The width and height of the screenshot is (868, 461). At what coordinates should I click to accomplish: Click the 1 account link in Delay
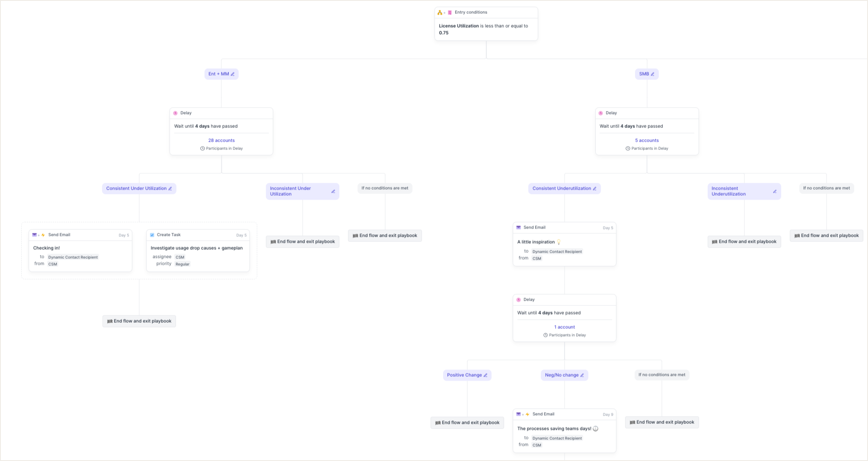tap(564, 327)
